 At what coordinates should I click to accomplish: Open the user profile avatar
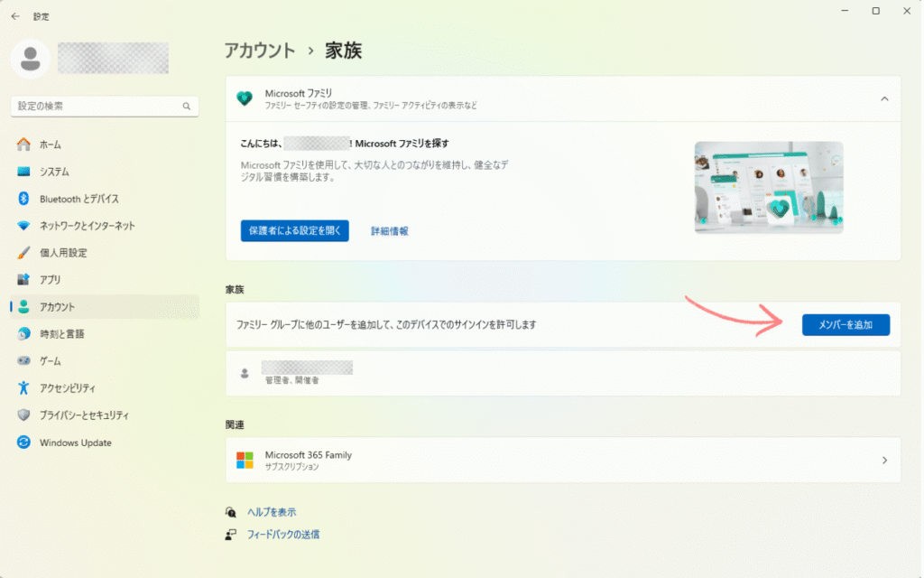[30, 59]
